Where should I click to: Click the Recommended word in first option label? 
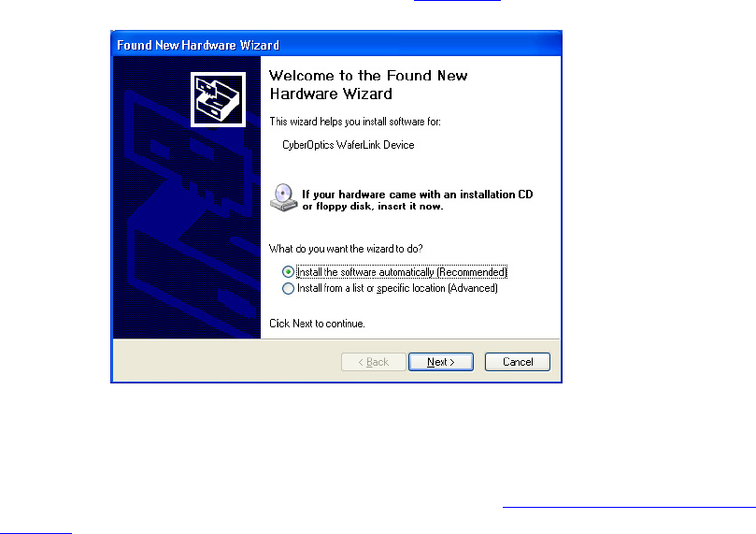point(472,272)
